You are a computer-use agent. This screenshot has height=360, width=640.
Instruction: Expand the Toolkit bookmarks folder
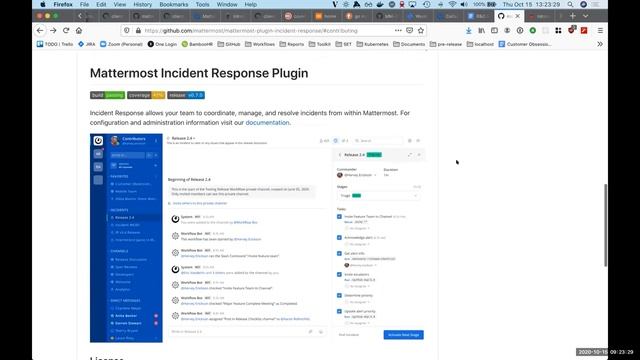[320, 44]
